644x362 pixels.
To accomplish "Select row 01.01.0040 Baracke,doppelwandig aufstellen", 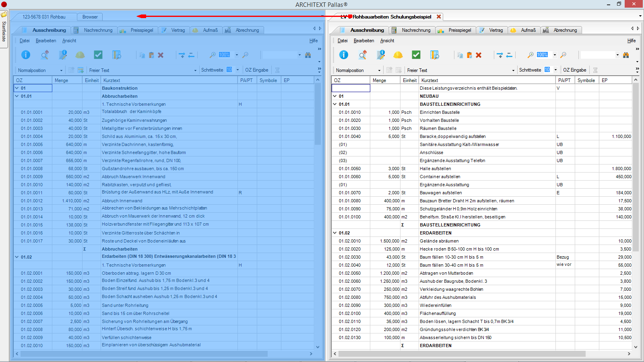I will 482,136.
